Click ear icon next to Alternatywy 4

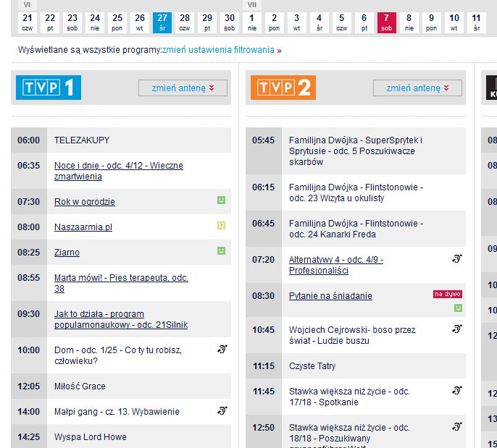(x=457, y=258)
